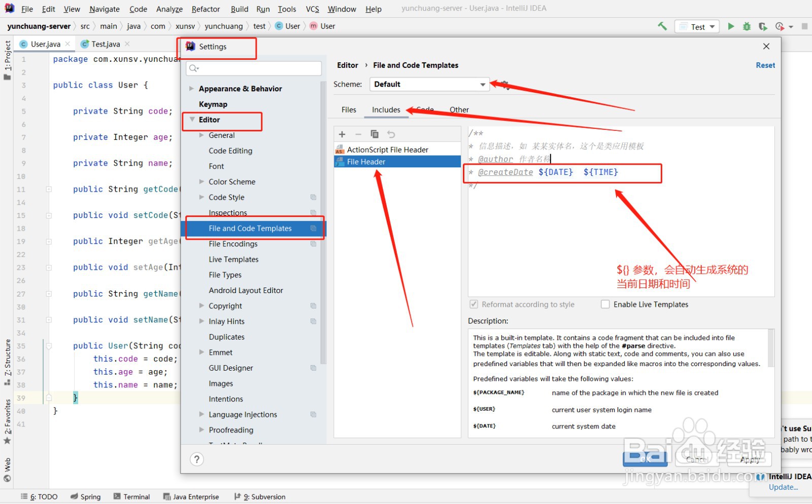Expand the General settings node
Viewport: 812px width, 504px height.
pyautogui.click(x=201, y=135)
